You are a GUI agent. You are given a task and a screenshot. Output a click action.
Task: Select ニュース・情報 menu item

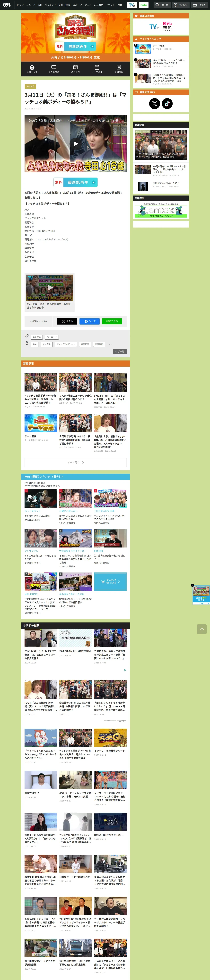[34, 5]
